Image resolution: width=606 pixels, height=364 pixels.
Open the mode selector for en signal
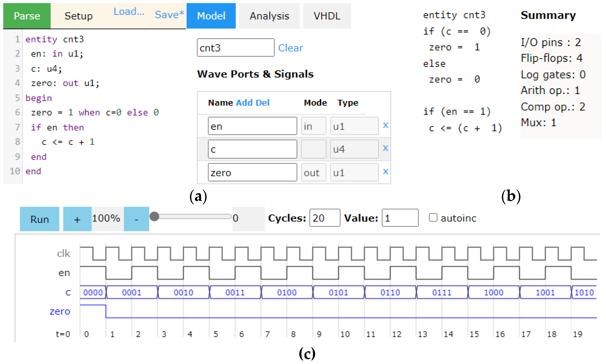[x=313, y=126]
